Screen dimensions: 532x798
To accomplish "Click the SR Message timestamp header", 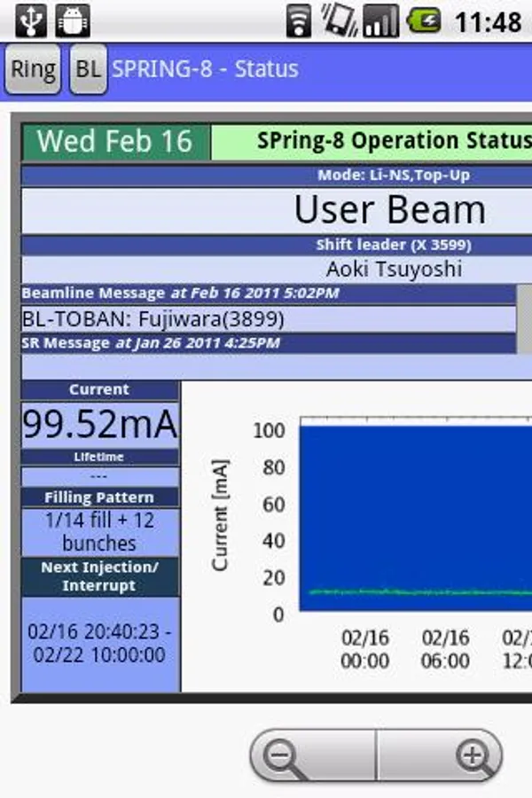I will click(x=269, y=343).
